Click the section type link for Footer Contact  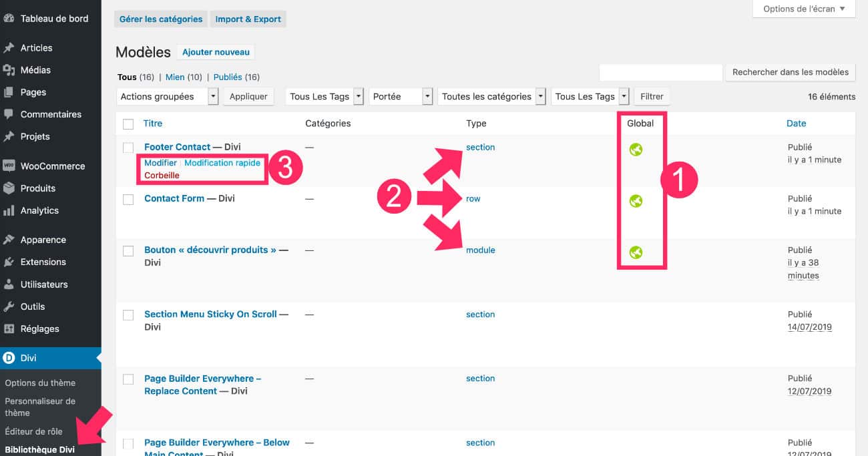(x=481, y=147)
